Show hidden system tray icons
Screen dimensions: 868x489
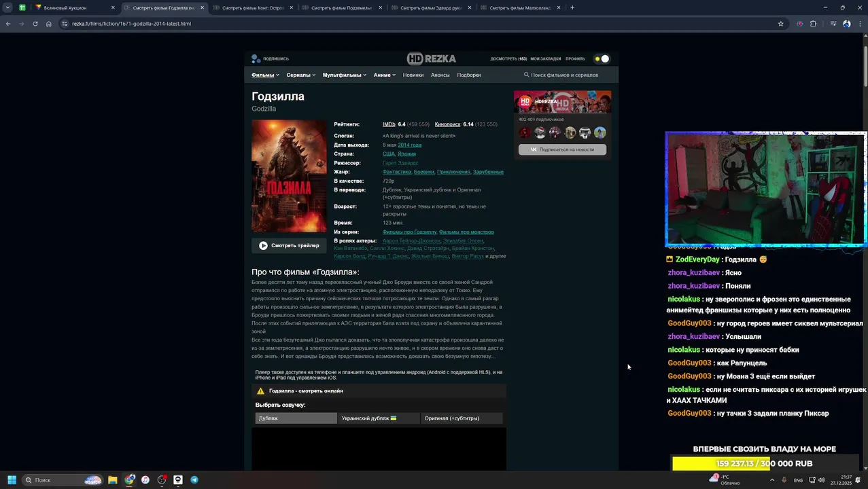pyautogui.click(x=771, y=480)
